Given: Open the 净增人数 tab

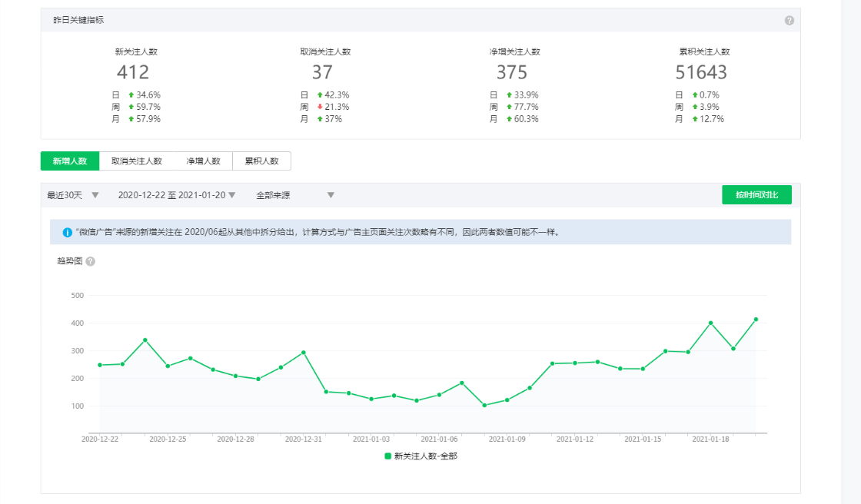Looking at the screenshot, I should click(203, 161).
